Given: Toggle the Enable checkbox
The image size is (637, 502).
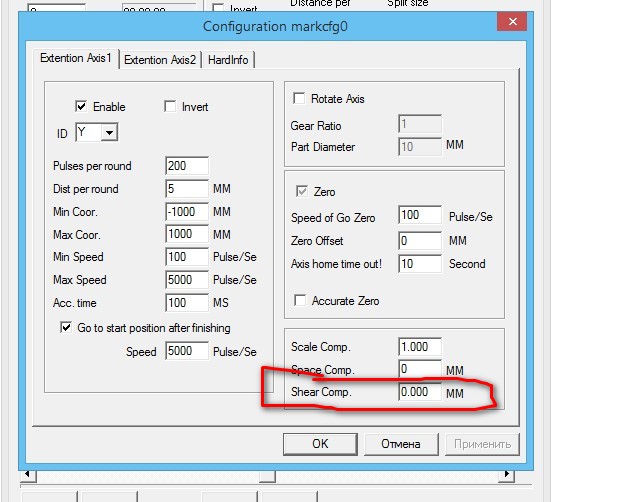Looking at the screenshot, I should [x=82, y=107].
